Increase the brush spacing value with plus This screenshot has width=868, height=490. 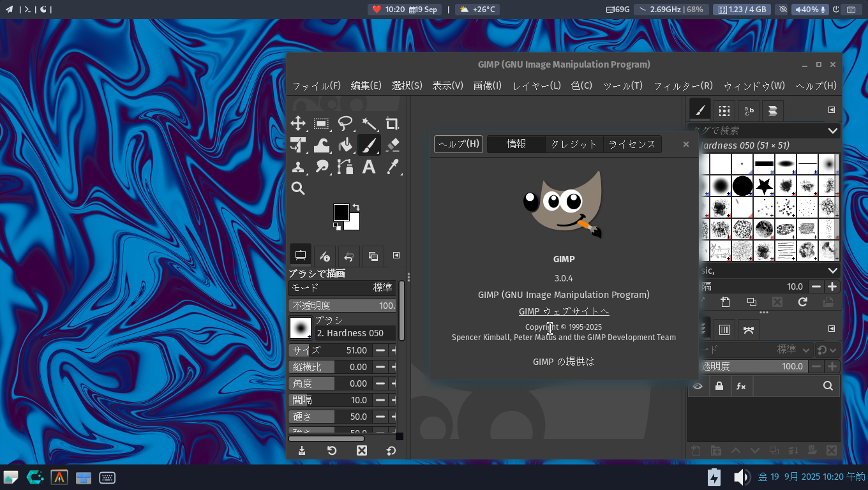(x=832, y=286)
